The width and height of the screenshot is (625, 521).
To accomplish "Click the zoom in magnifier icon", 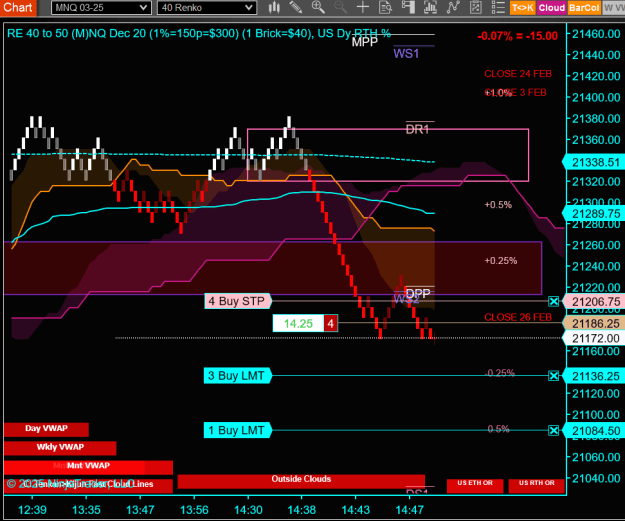I will click(318, 7).
